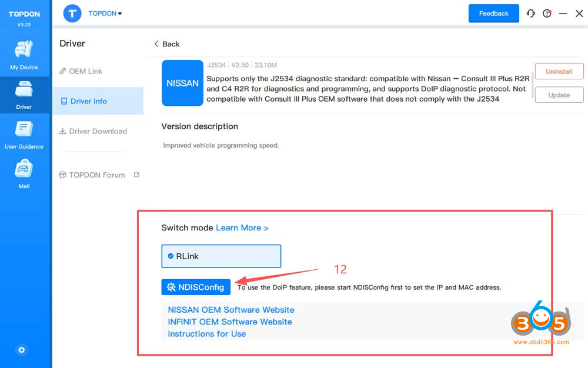The height and width of the screenshot is (368, 588).
Task: Click the TOPDON account avatar
Action: coord(72,14)
